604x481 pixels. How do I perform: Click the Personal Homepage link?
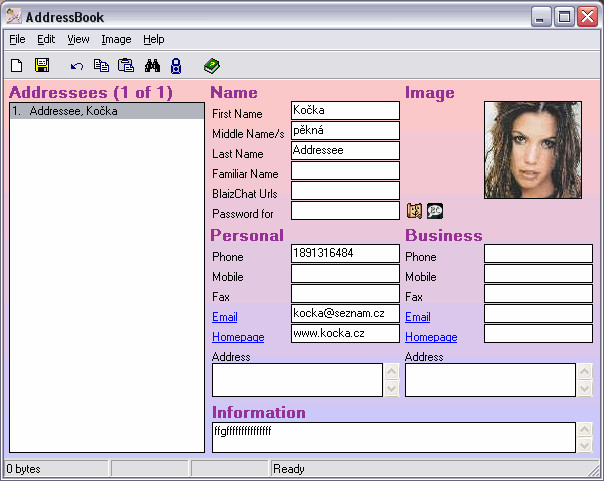[238, 337]
